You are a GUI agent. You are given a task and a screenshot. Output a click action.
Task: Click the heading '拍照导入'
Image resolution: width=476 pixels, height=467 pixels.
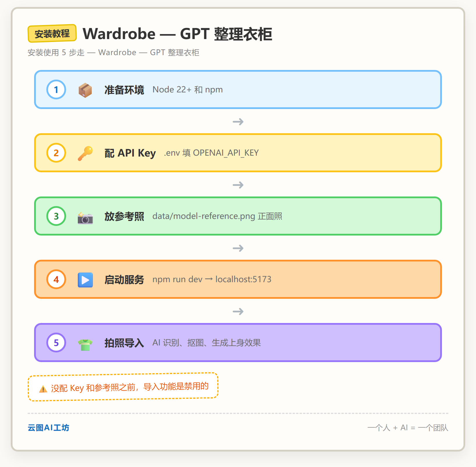tap(124, 343)
